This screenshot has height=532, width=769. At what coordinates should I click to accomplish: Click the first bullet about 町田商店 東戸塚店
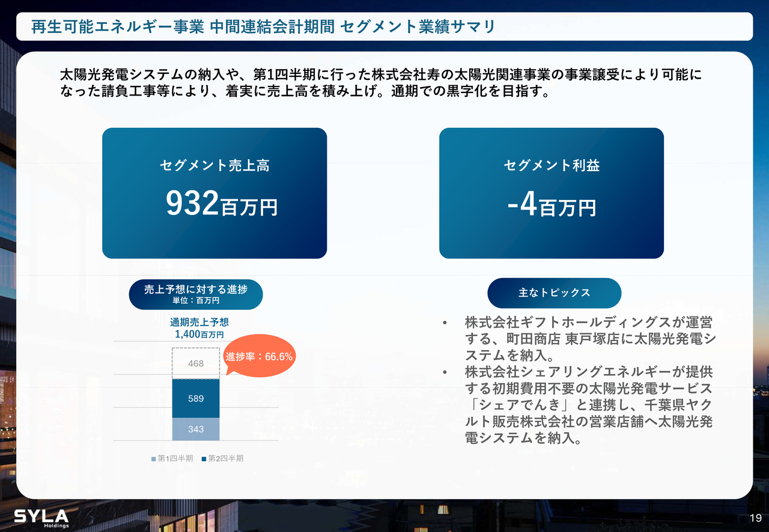(589, 338)
